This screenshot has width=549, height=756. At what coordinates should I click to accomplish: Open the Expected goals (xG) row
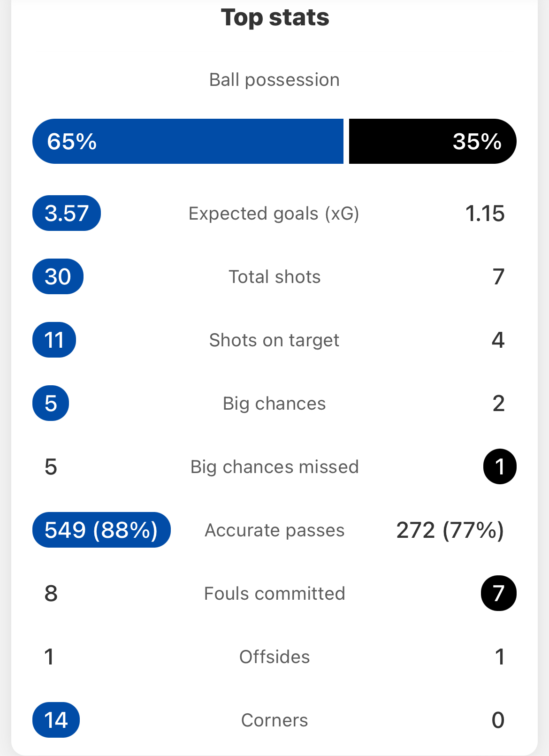point(274,213)
